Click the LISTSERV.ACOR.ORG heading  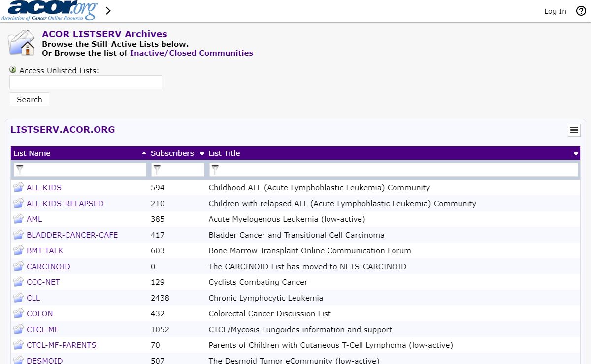click(63, 130)
